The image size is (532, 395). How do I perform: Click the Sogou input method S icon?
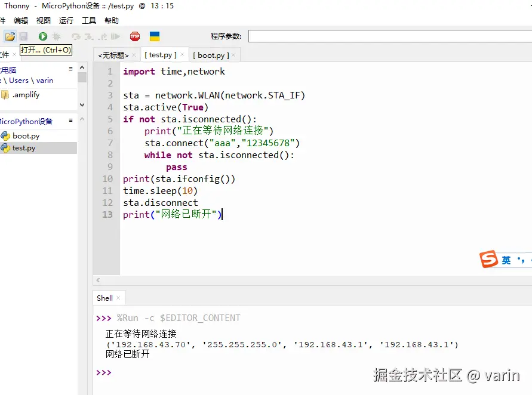tap(489, 260)
